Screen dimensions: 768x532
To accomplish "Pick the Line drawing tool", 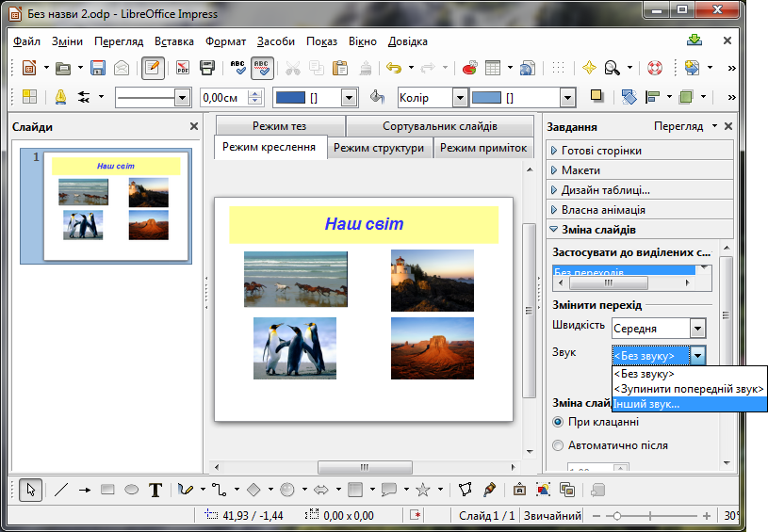I will pyautogui.click(x=61, y=490).
